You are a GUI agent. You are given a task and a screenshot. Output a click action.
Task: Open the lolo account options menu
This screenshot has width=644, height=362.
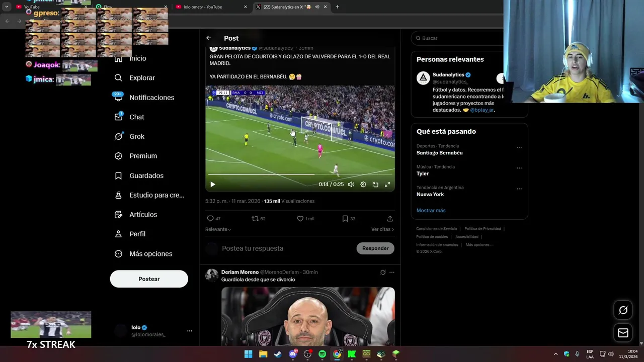pos(189,331)
